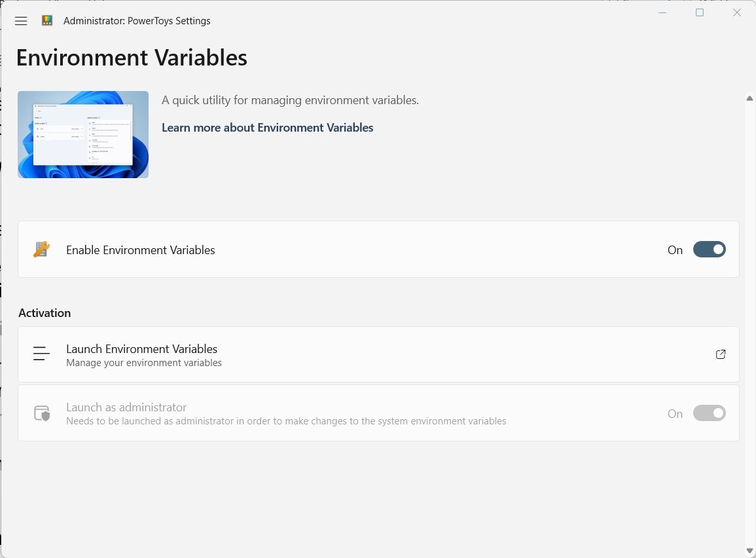Screen dimensions: 756x558
Task: Click 'Administrator: PowerToys Settings' title text
Action: (x=137, y=21)
